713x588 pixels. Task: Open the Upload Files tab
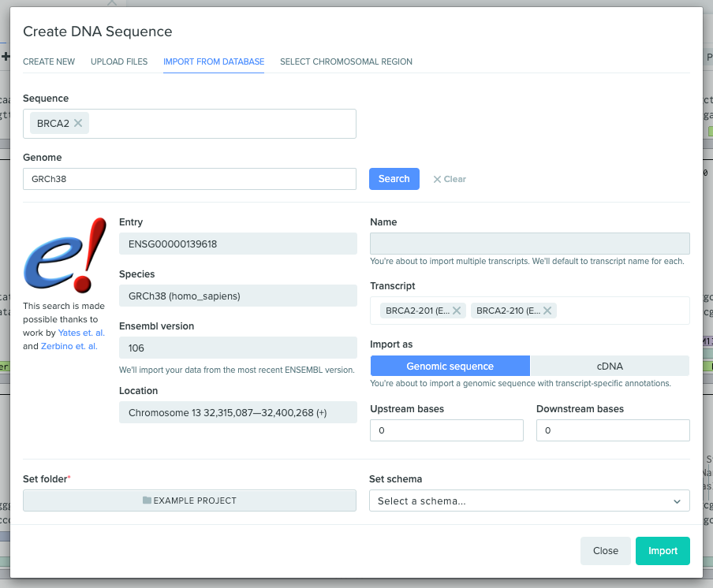pyautogui.click(x=119, y=61)
